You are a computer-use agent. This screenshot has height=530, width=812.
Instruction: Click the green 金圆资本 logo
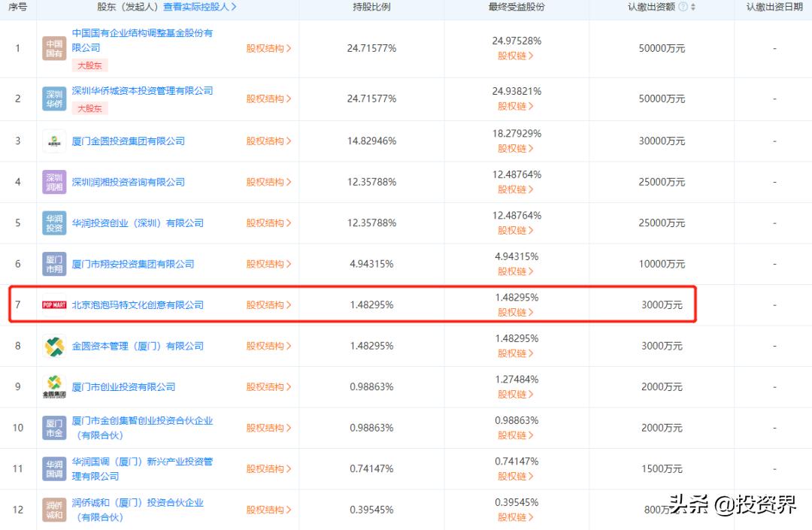pyautogui.click(x=53, y=346)
